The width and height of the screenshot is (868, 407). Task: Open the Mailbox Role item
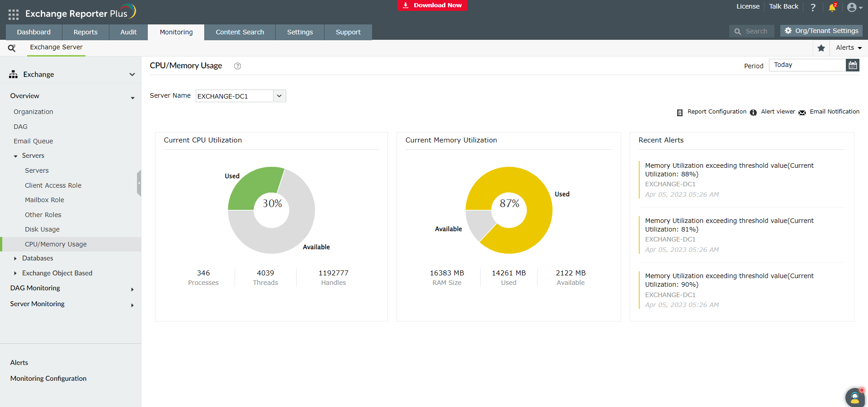44,200
